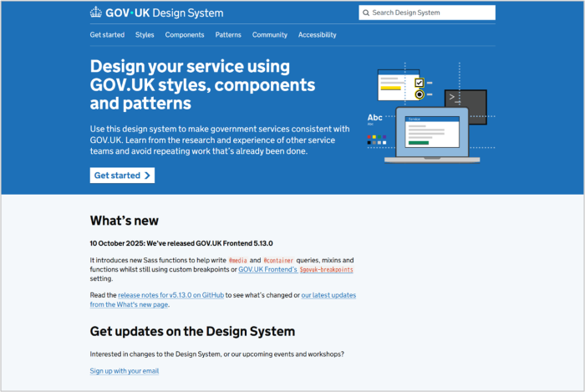Viewport: 585px width, 392px height.
Task: Follow the Sign up with your email link
Action: (124, 370)
